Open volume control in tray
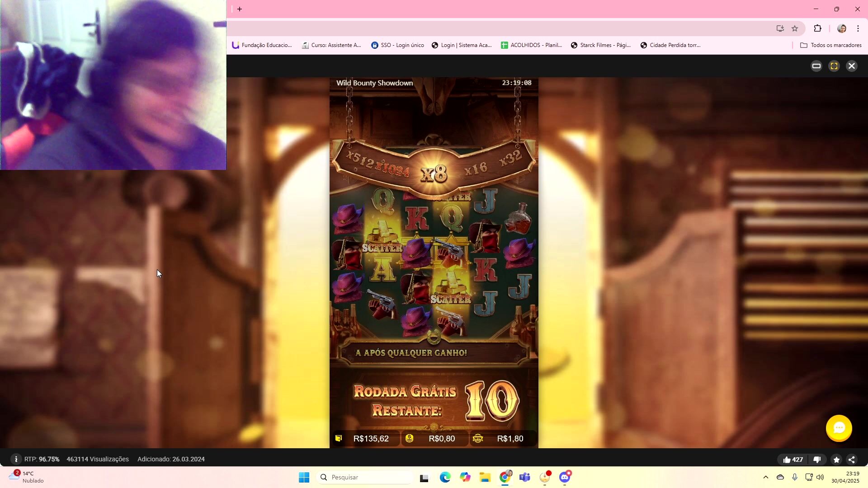The width and height of the screenshot is (868, 488). tap(820, 477)
